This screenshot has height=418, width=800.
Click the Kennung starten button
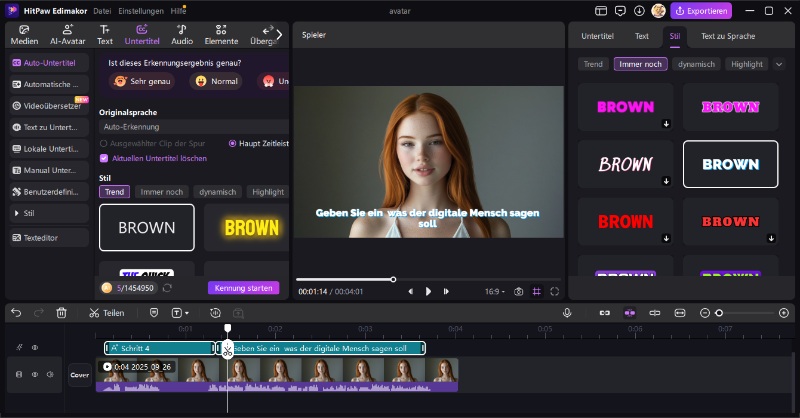tap(243, 288)
